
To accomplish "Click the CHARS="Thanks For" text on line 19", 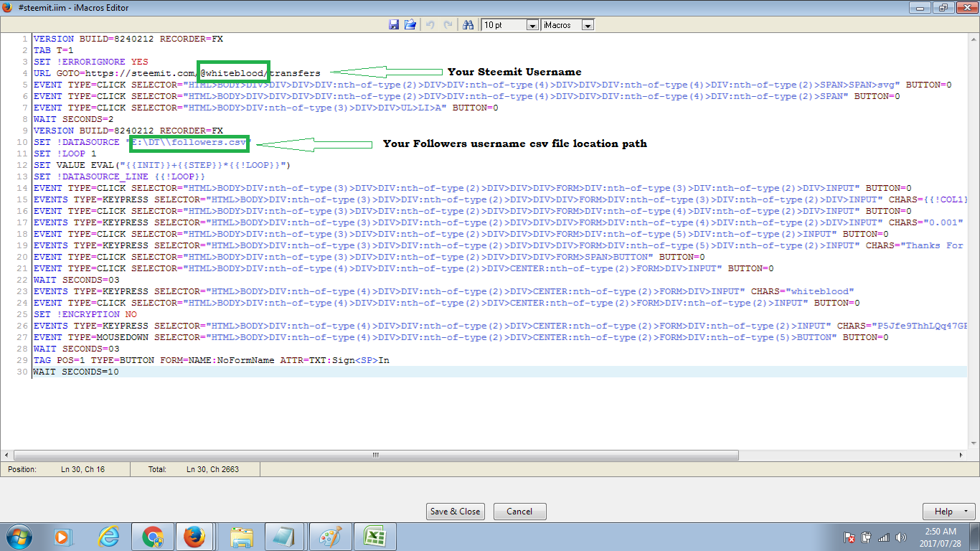I will (914, 245).
